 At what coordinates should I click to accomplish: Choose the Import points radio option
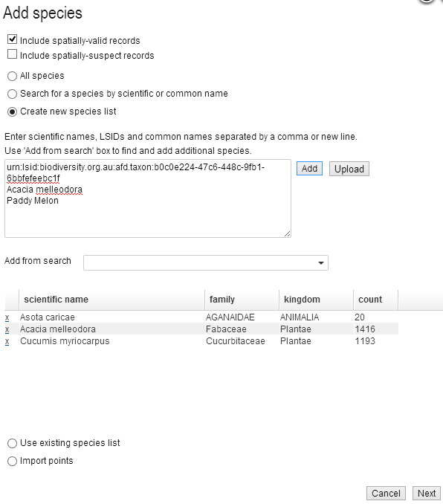12,461
